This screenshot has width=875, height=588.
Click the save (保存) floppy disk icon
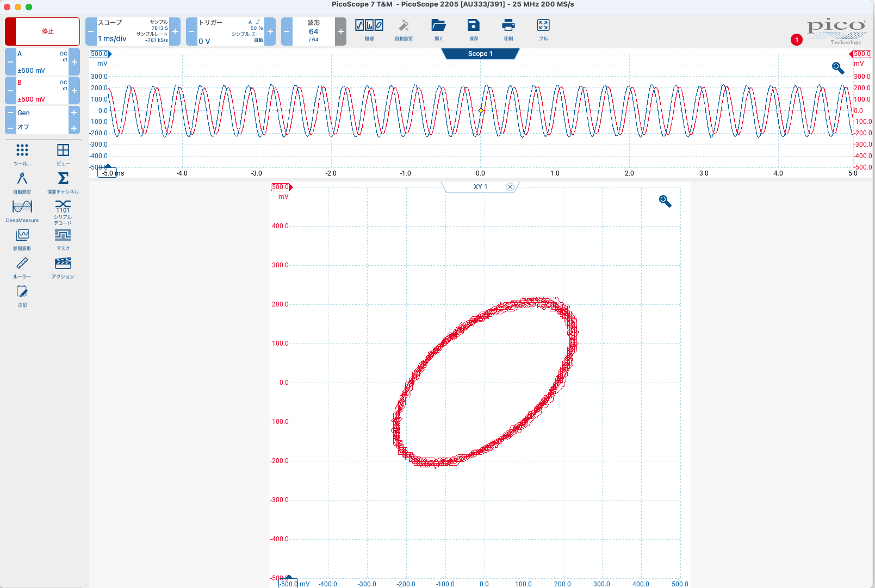[474, 30]
